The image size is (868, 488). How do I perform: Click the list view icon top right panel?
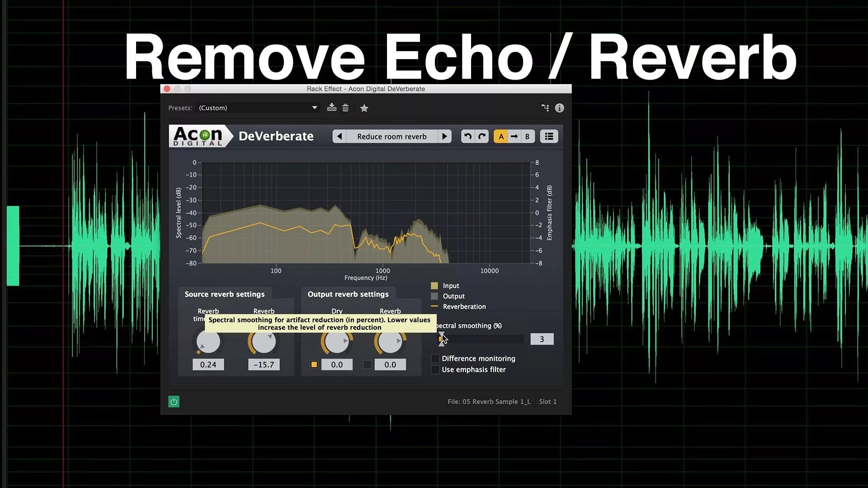tap(548, 136)
